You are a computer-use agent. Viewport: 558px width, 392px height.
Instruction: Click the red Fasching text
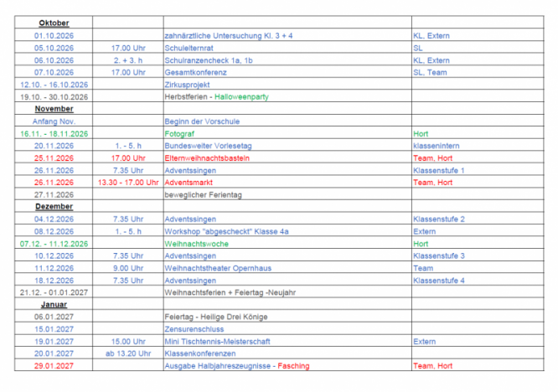point(293,366)
